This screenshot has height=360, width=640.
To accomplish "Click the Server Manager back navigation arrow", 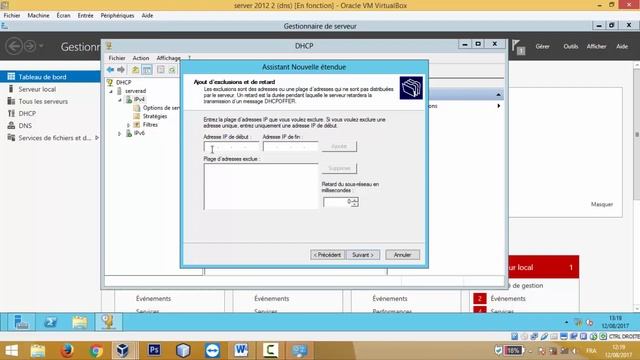I will pos(14,46).
